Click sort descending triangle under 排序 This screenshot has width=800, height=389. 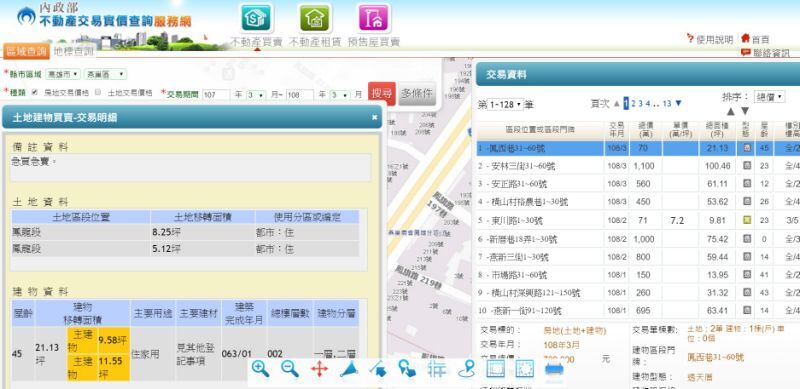[x=745, y=111]
